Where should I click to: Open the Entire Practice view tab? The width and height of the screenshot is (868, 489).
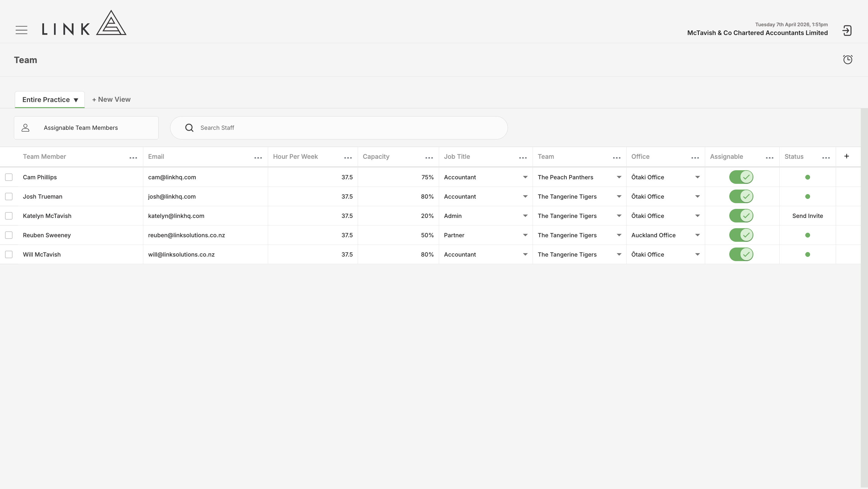click(49, 100)
